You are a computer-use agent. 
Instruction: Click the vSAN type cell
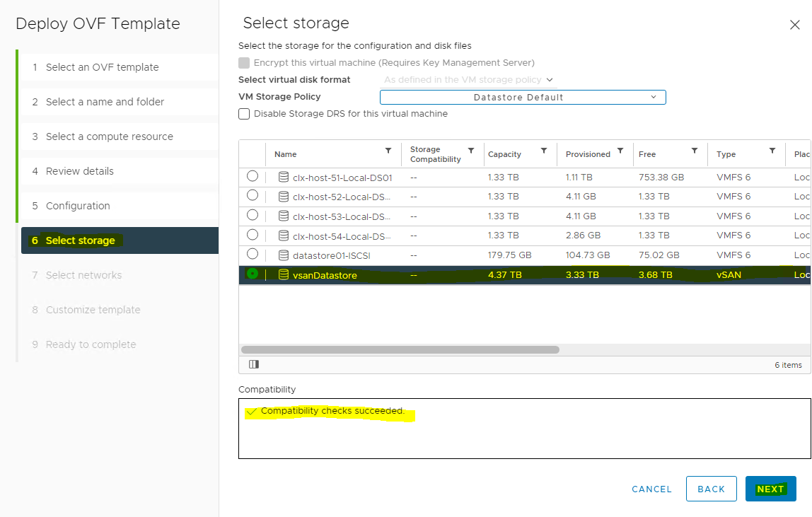(x=729, y=274)
